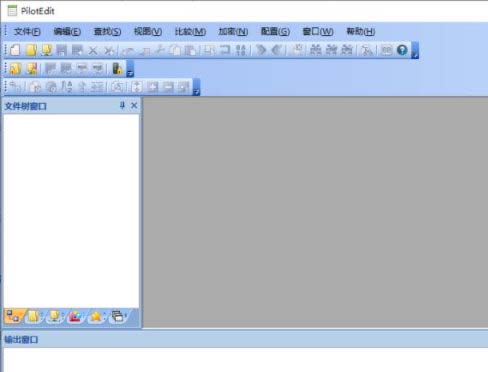Click the leftmost binoculars Find icon
Image resolution: width=488 pixels, height=372 pixels.
[x=315, y=50]
